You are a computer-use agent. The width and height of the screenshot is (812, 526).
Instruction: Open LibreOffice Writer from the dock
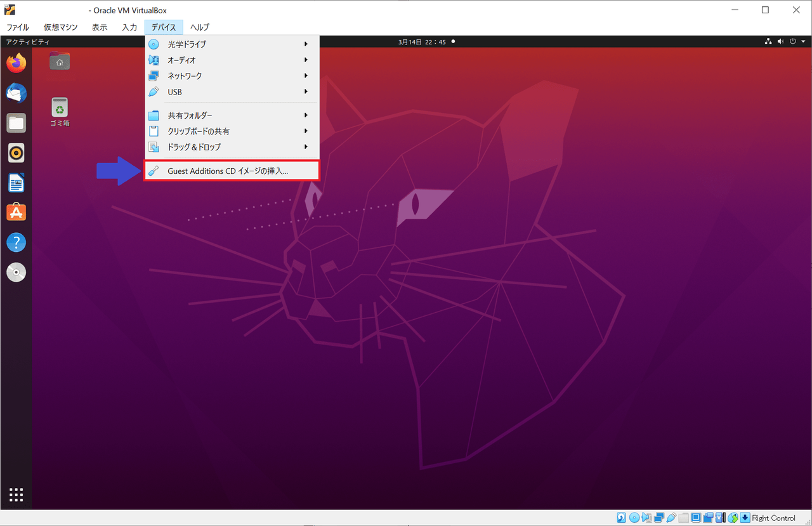16,183
